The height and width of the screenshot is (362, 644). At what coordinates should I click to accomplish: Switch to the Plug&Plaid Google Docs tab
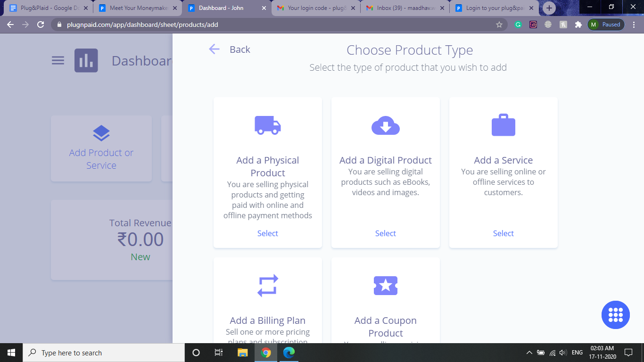[49, 8]
